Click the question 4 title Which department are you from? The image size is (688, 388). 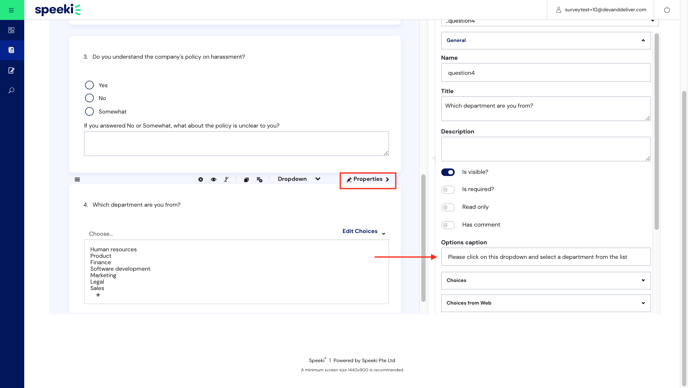pos(136,205)
